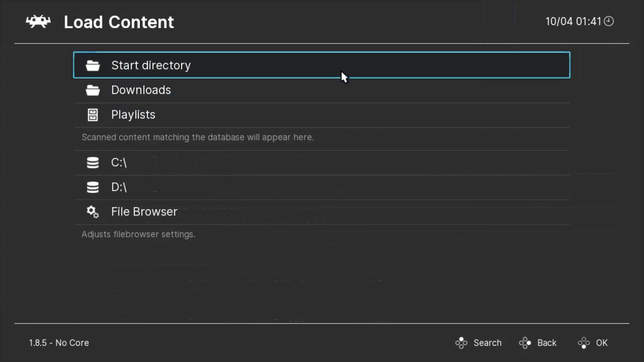Click the gear icon next to File Browser
The height and width of the screenshot is (362, 644).
pos(92,212)
